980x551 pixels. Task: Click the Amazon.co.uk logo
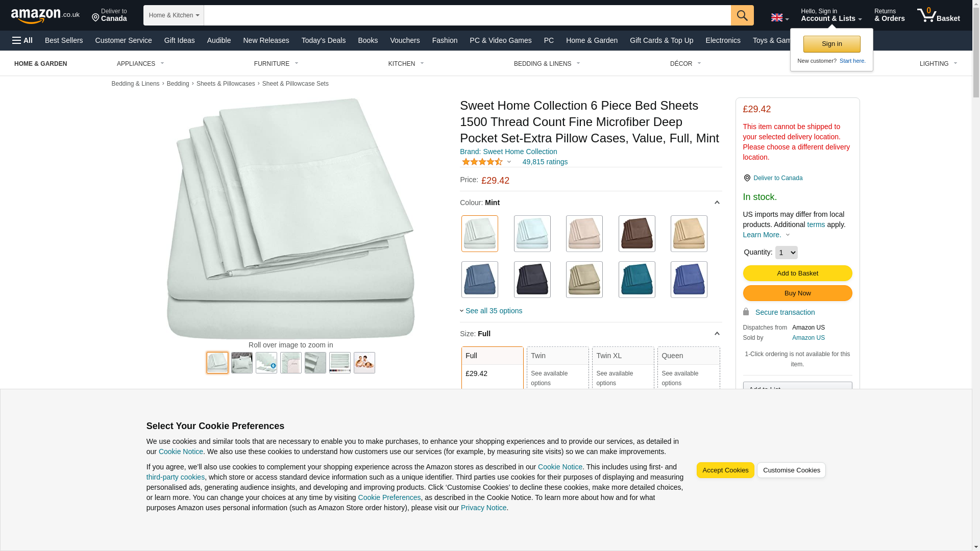45,16
